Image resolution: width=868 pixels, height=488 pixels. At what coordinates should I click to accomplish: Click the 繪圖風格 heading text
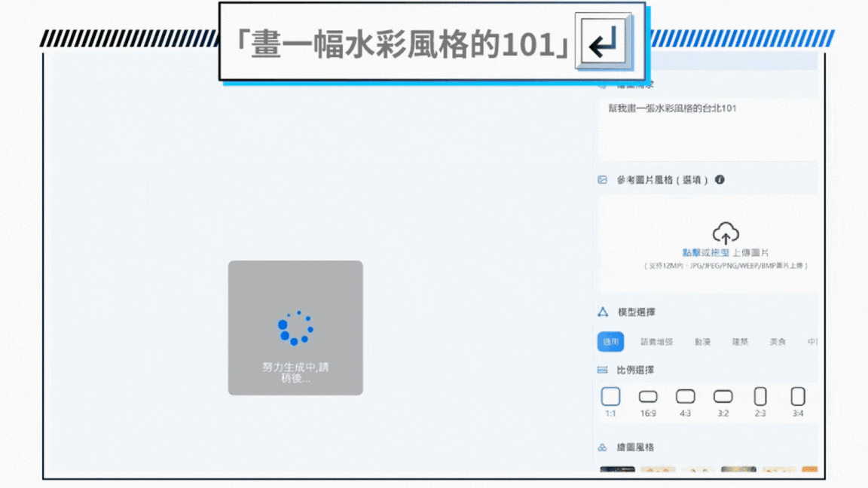[x=635, y=447]
